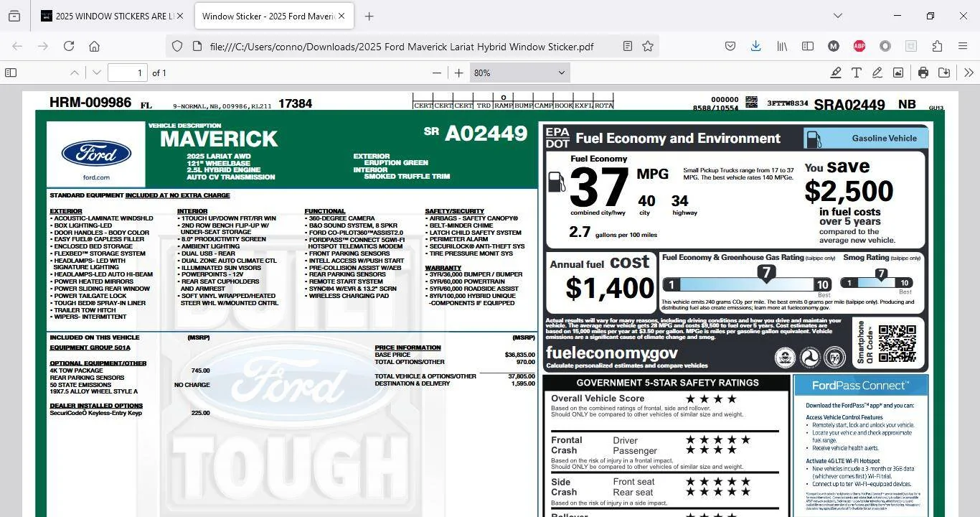
Task: Click the $1,400 annual fuel cost
Action: (x=610, y=288)
